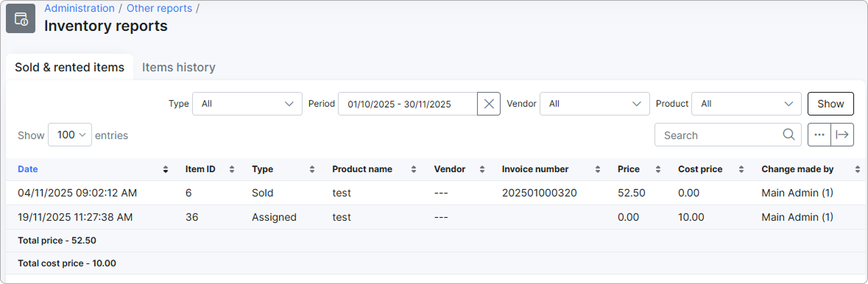The image size is (868, 284).
Task: Click product name test in Assigned row
Action: click(342, 218)
